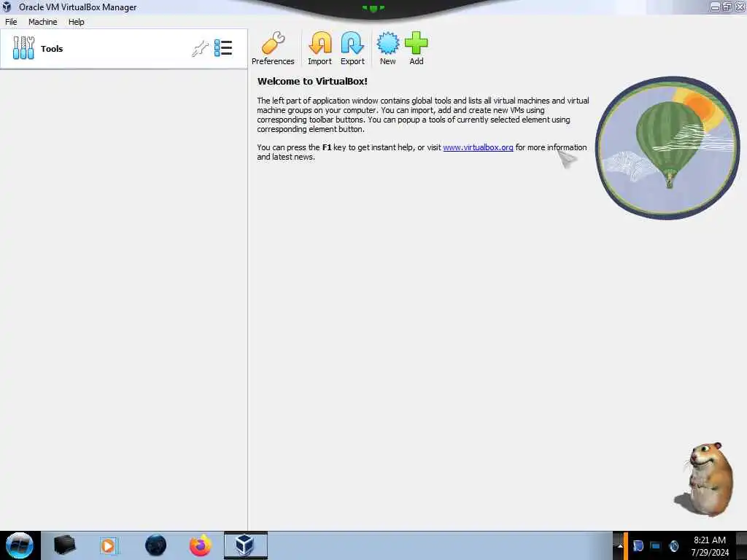
Task: Open the Tools list menu icon
Action: coord(223,48)
